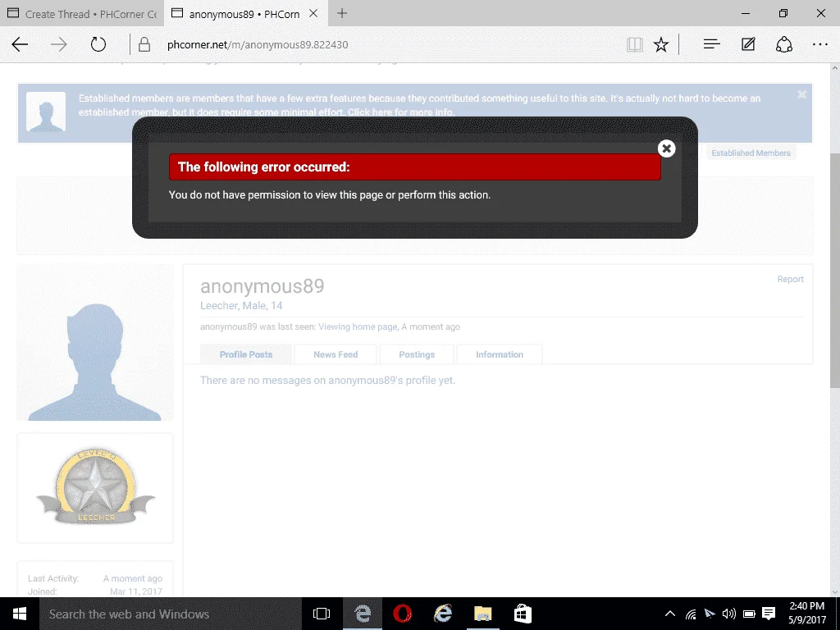This screenshot has height=630, width=840.
Task: Click the location tray icon
Action: (x=710, y=614)
